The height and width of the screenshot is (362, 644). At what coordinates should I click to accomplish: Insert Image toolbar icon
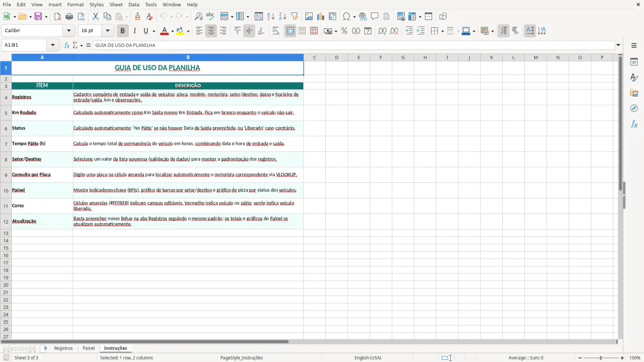pos(309,17)
